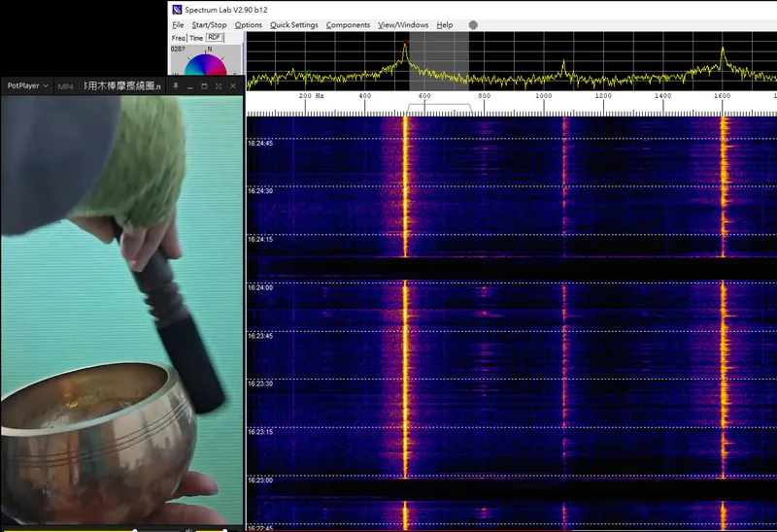The height and width of the screenshot is (532, 777).
Task: Open the Options menu
Action: (x=249, y=24)
